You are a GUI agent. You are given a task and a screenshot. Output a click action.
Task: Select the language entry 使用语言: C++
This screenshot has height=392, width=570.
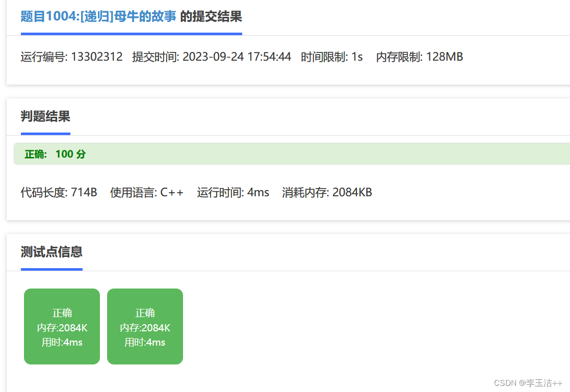tap(146, 192)
